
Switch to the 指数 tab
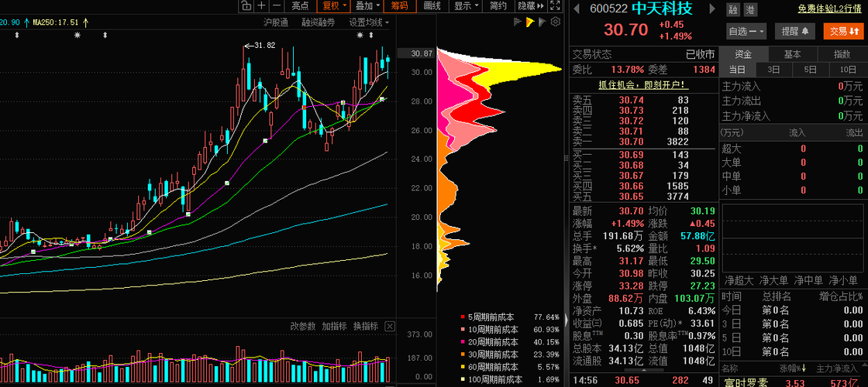[842, 54]
